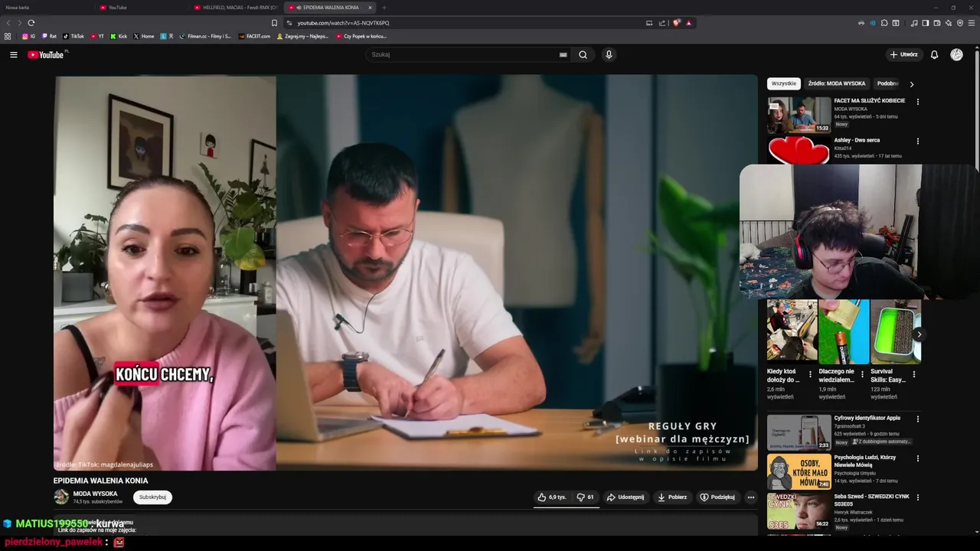Select the Wszystkie filter chip
980x551 pixels.
click(x=784, y=83)
